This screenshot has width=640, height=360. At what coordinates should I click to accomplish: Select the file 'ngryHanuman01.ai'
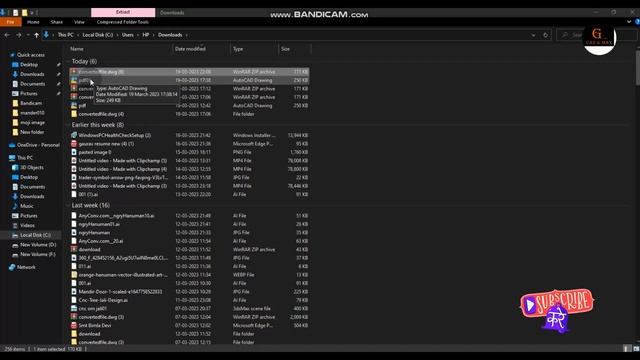[x=99, y=224]
